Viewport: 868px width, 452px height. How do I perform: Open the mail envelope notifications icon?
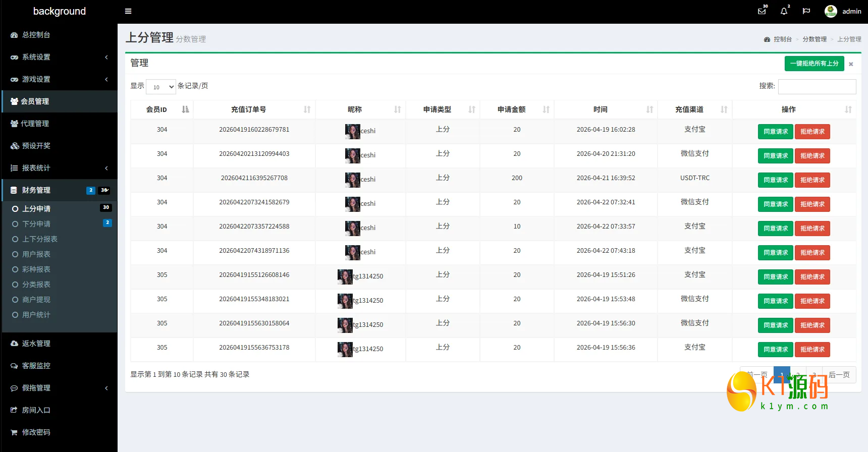tap(762, 11)
